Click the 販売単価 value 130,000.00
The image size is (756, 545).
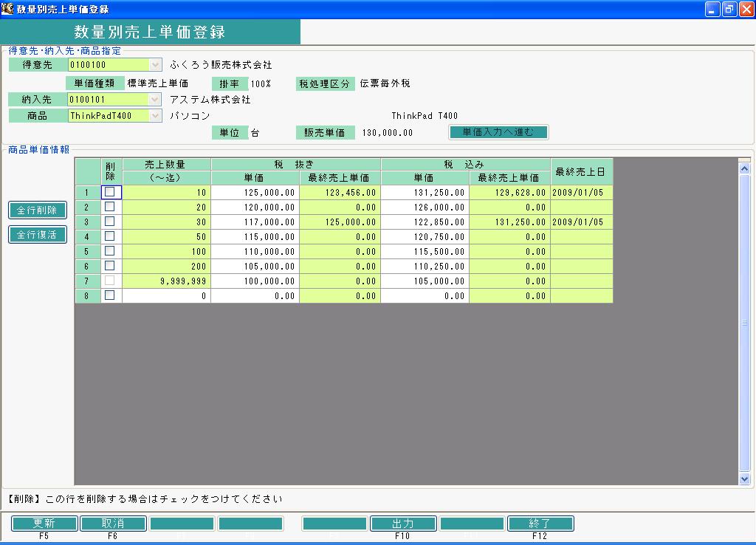pos(387,133)
